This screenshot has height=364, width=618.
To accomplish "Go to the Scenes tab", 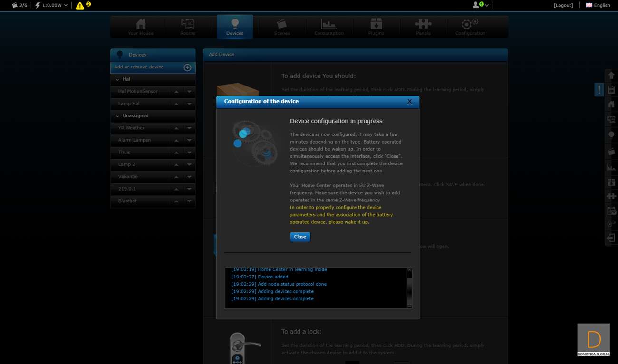I will [282, 27].
